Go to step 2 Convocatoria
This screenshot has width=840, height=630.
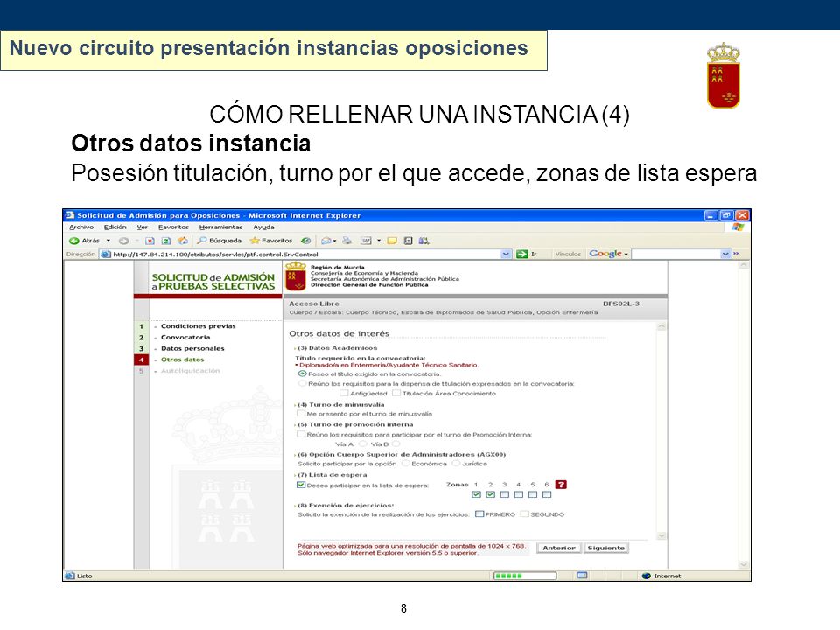click(185, 338)
